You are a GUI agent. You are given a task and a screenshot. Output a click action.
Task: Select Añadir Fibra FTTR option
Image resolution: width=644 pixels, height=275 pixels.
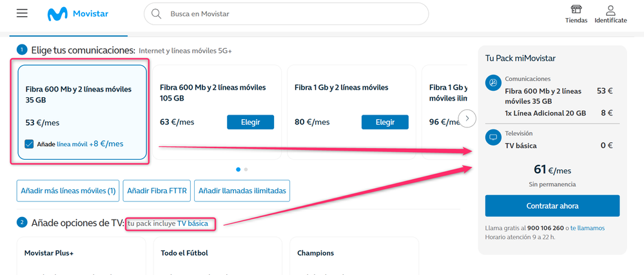(x=157, y=191)
